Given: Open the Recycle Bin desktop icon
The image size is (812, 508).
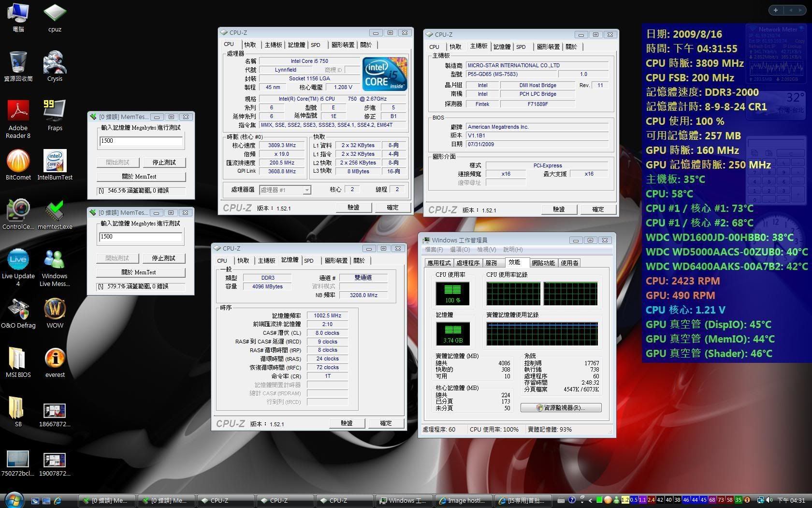Looking at the screenshot, I should [x=18, y=66].
